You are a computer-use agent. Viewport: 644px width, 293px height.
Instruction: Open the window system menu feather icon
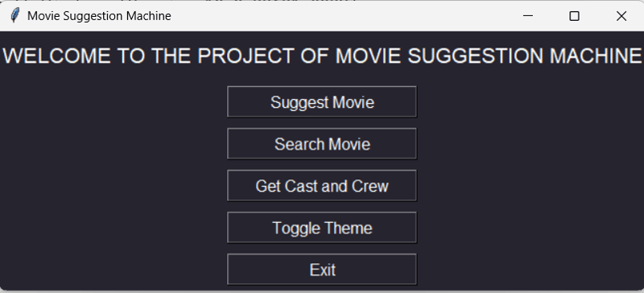[x=14, y=16]
